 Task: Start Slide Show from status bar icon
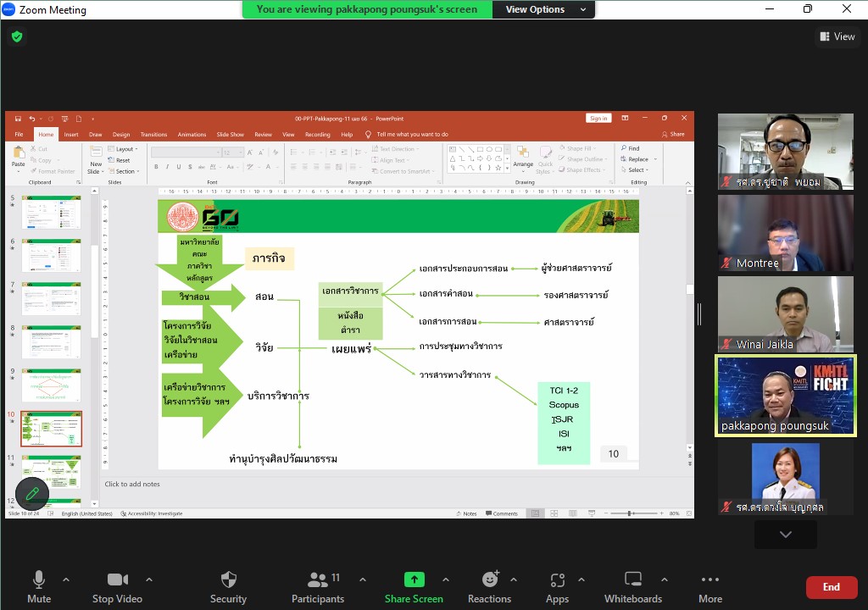591,513
